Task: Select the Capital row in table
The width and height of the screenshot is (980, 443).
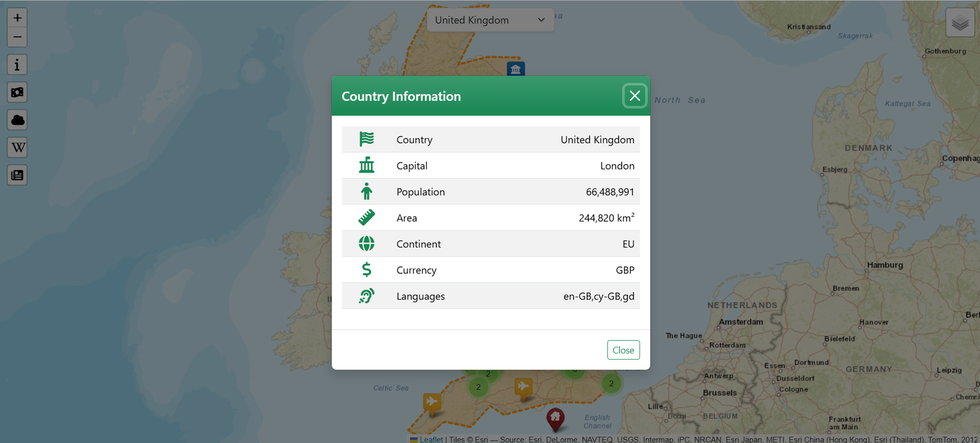Action: [491, 165]
